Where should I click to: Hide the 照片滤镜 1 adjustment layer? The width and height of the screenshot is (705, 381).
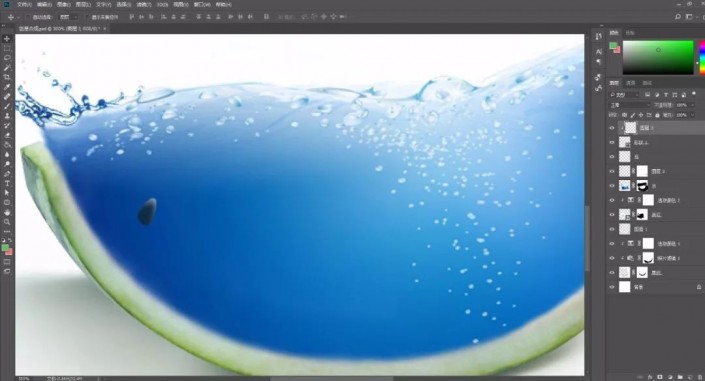611,258
